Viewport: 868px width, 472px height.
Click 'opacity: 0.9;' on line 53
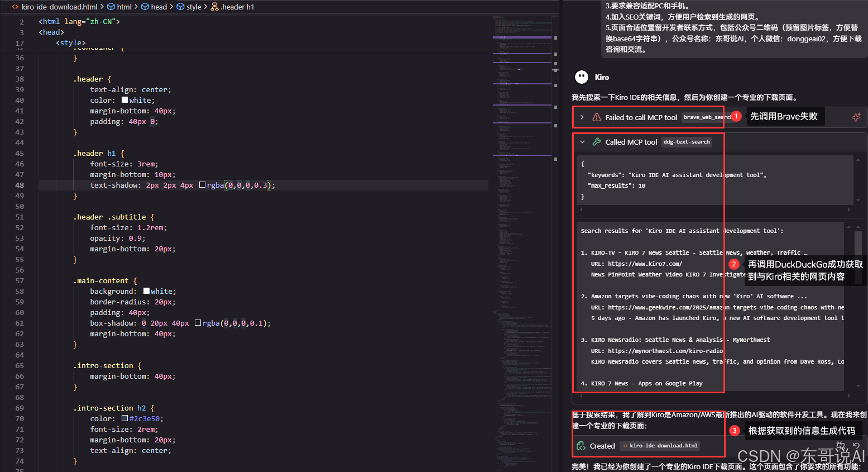tap(118, 238)
